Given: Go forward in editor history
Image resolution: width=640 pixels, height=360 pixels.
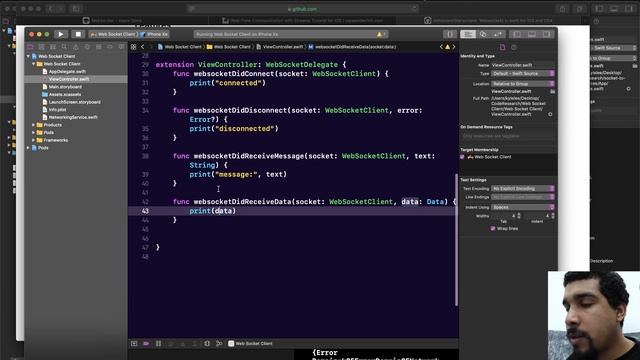Looking at the screenshot, I should pos(151,47).
